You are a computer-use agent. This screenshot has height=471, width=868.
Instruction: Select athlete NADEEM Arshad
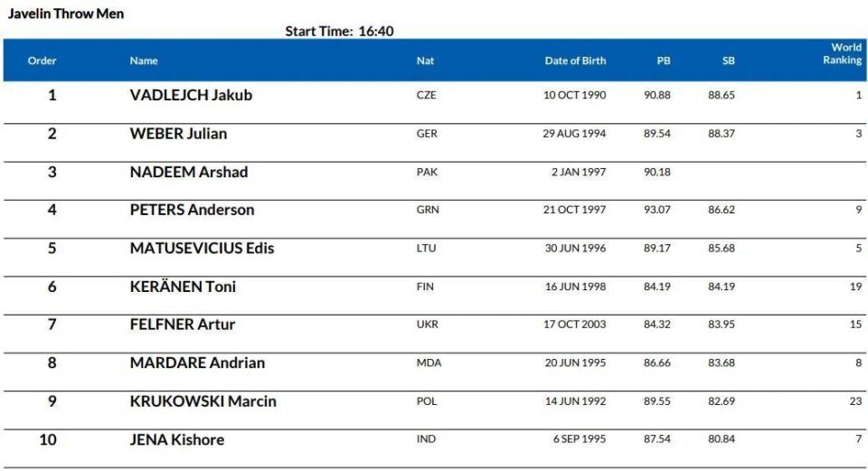point(189,172)
